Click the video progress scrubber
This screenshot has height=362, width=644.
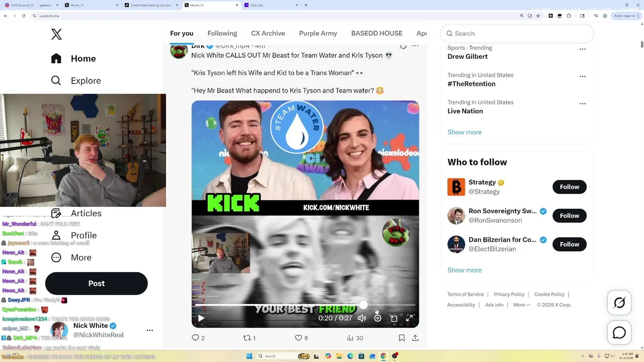pos(363,305)
